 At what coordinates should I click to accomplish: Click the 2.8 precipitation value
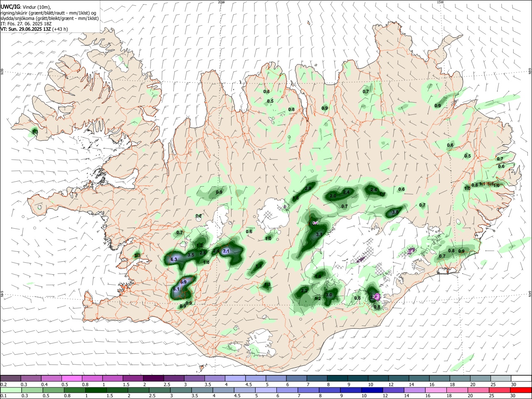[308, 188]
